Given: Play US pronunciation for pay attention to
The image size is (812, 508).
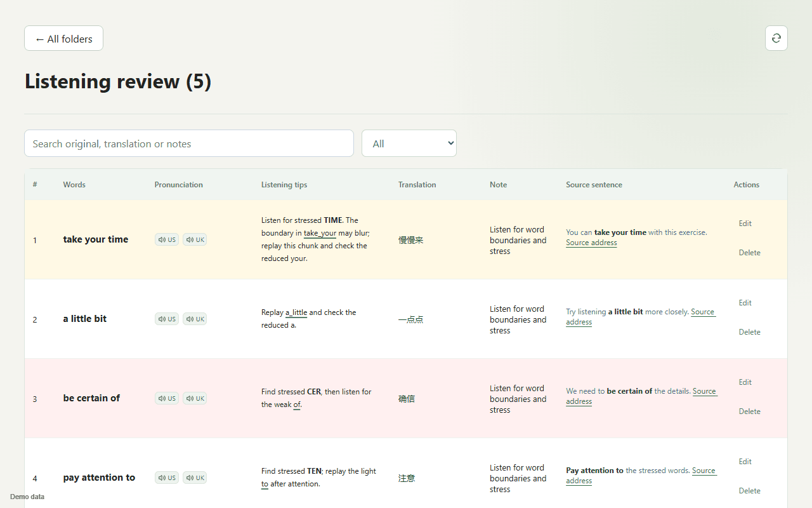Looking at the screenshot, I should click(x=167, y=478).
